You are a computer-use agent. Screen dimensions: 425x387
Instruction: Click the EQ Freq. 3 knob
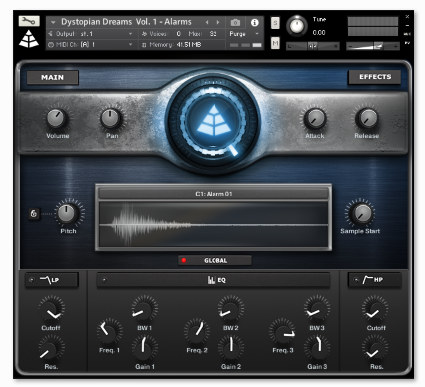pos(282,331)
